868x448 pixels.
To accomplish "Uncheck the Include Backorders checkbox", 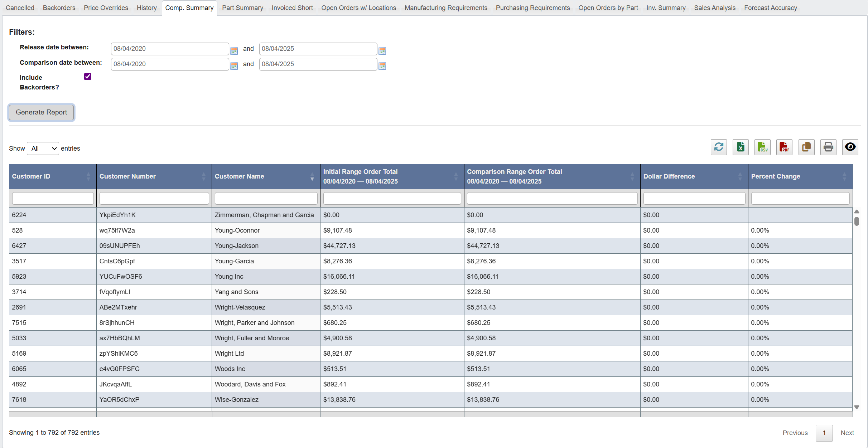I will (x=87, y=76).
